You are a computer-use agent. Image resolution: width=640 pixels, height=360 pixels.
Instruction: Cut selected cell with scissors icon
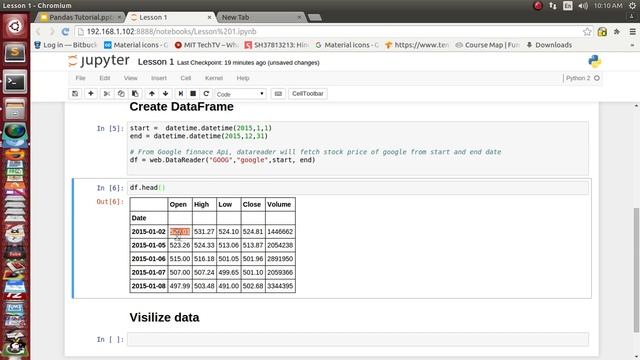tap(107, 93)
